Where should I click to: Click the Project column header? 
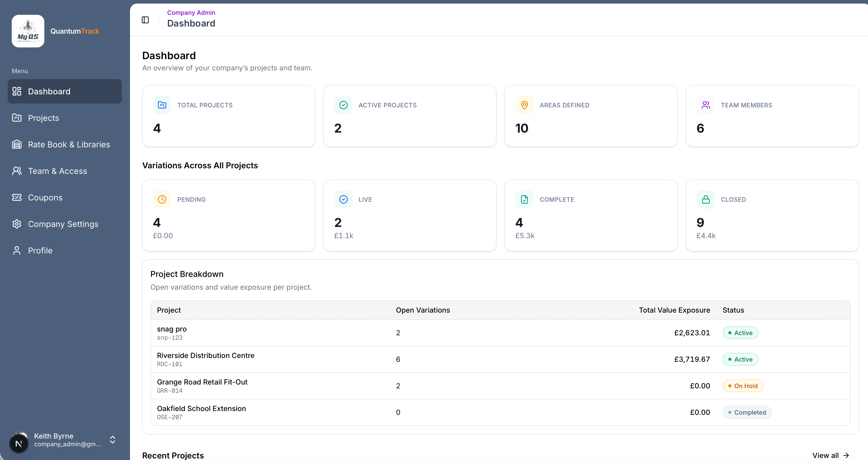click(169, 310)
